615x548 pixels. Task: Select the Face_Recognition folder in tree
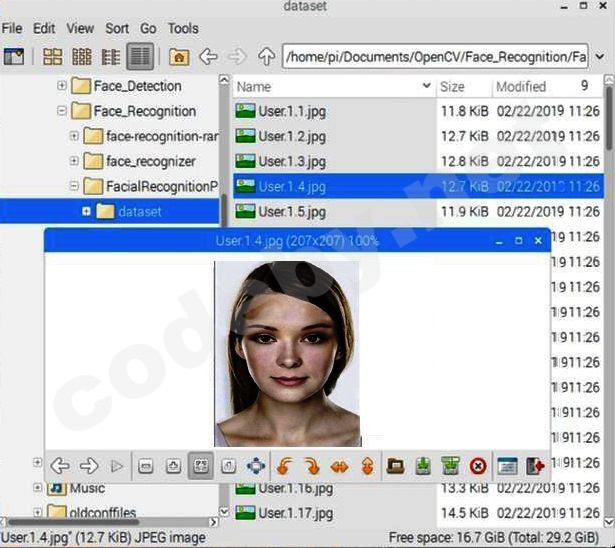(145, 111)
